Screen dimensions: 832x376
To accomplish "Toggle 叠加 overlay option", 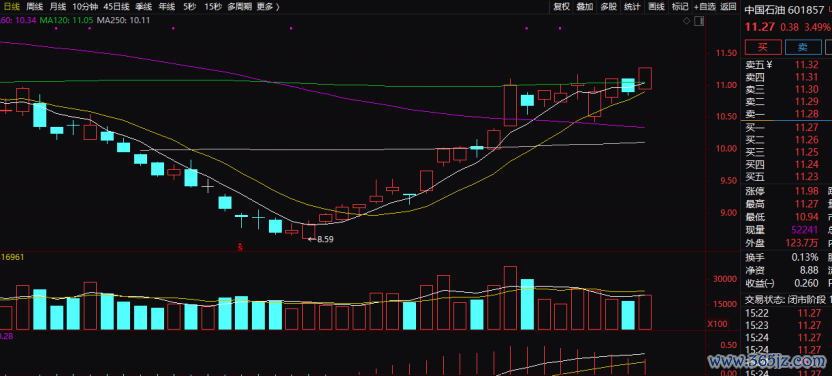I will coord(585,7).
